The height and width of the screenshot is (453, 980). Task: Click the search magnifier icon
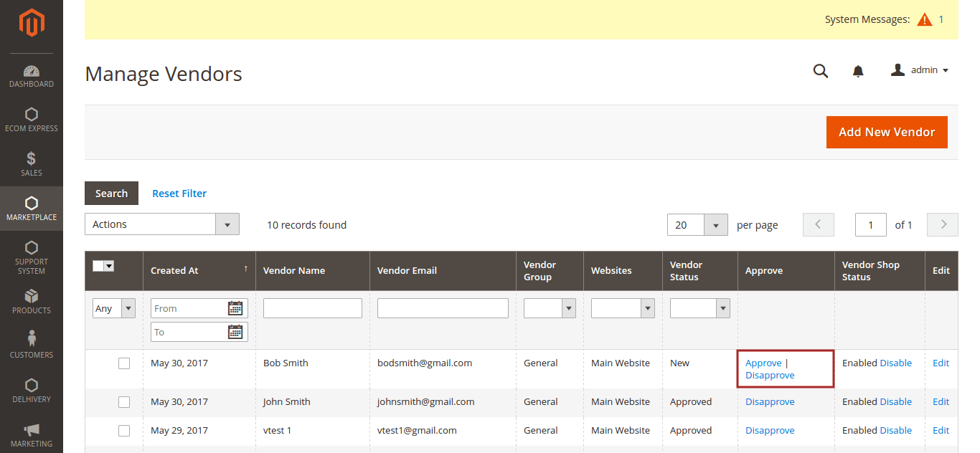(821, 71)
